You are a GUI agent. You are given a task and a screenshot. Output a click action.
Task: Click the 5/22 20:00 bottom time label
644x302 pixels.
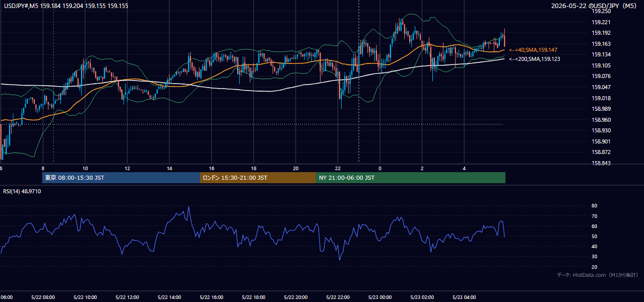(295, 297)
